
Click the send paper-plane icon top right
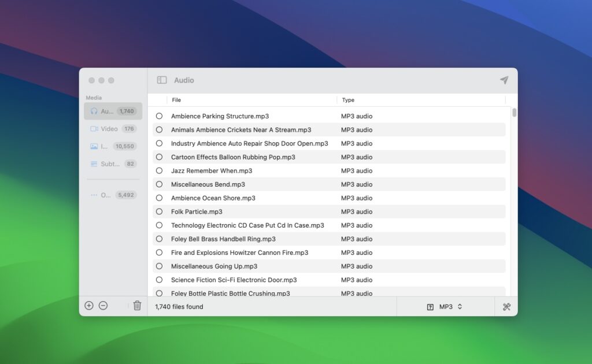[504, 80]
